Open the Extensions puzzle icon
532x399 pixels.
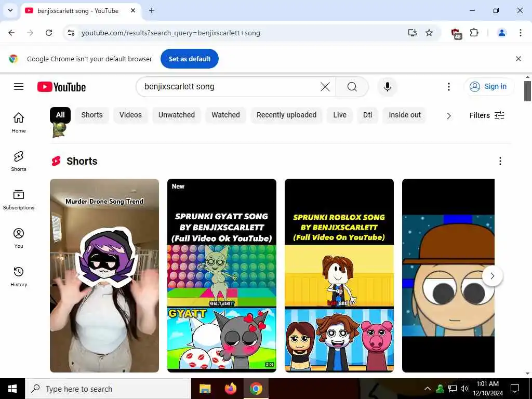coord(474,33)
